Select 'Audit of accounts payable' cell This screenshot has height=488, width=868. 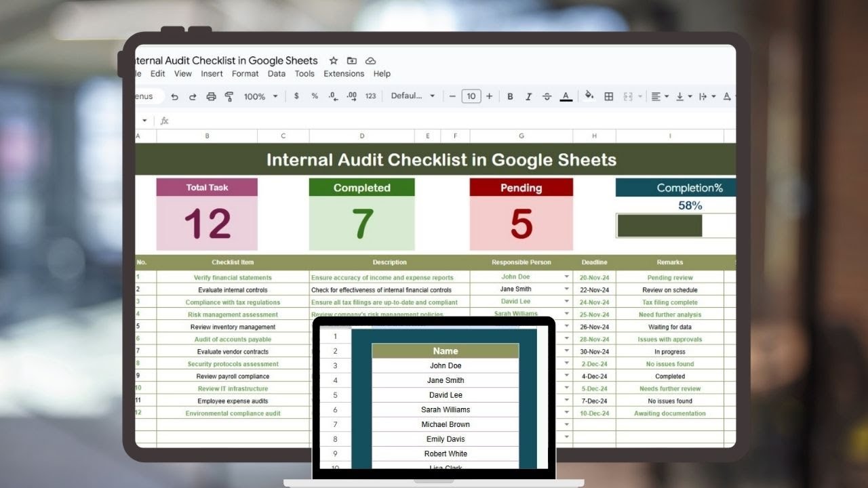(233, 339)
